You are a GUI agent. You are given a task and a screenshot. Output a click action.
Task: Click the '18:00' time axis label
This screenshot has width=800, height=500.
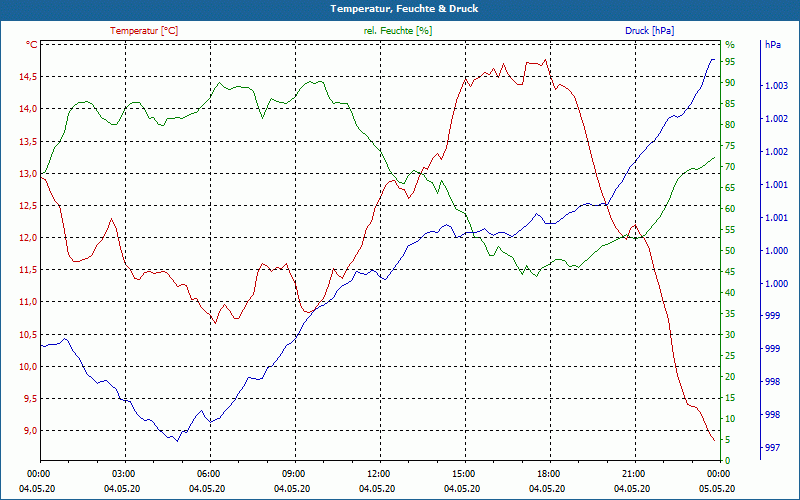click(x=550, y=473)
